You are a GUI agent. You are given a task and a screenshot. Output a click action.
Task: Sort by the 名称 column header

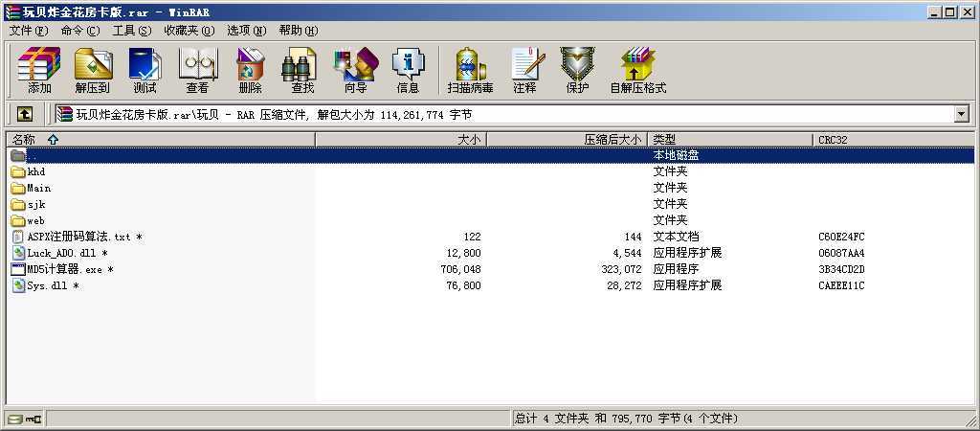pyautogui.click(x=161, y=140)
